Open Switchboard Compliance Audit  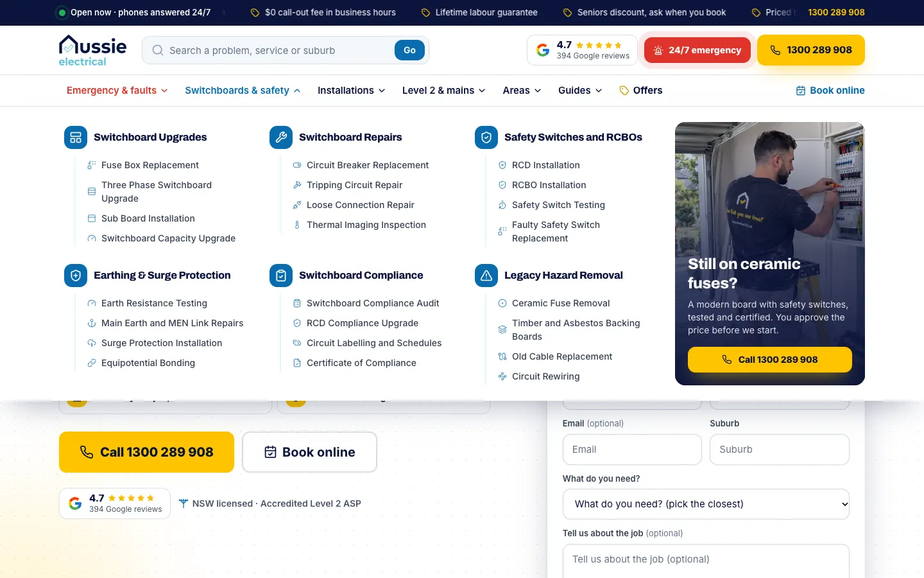click(373, 303)
